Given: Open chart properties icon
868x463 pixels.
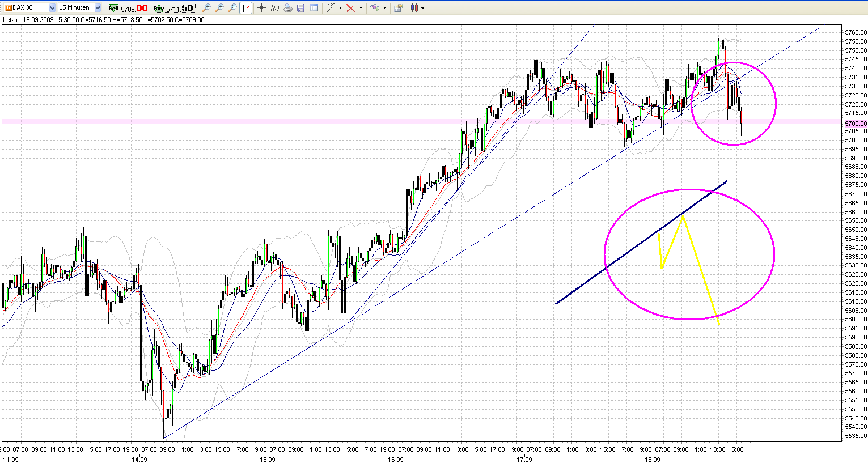Looking at the screenshot, I should coord(399,8).
